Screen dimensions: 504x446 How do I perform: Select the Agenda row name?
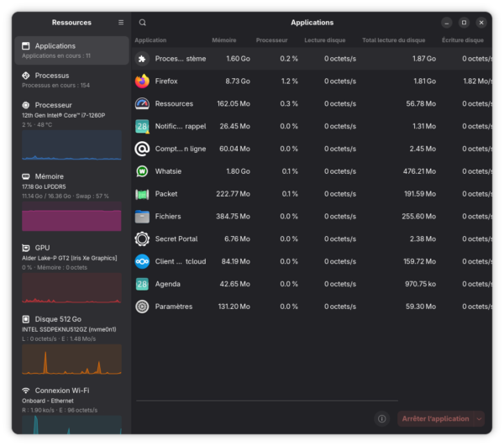(x=167, y=284)
